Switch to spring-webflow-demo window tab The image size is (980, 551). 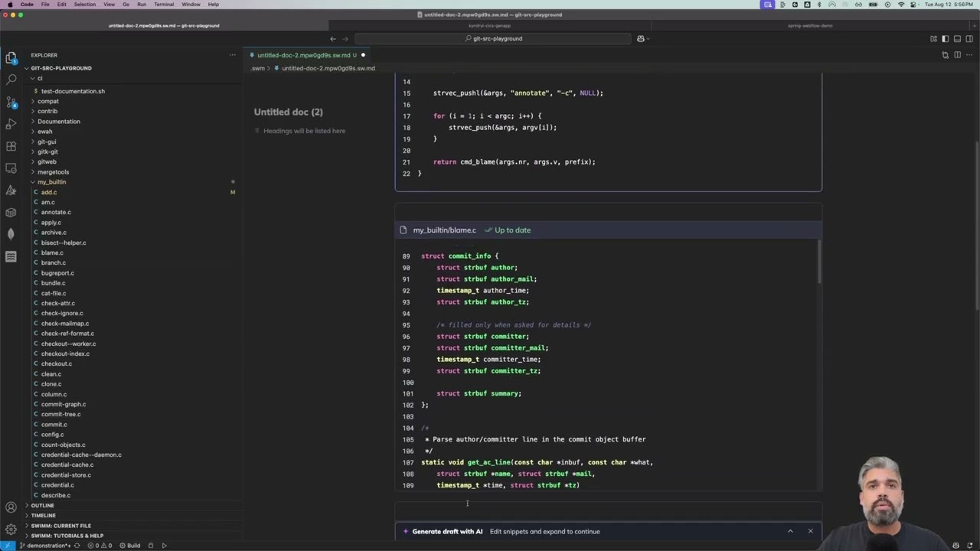[810, 25]
